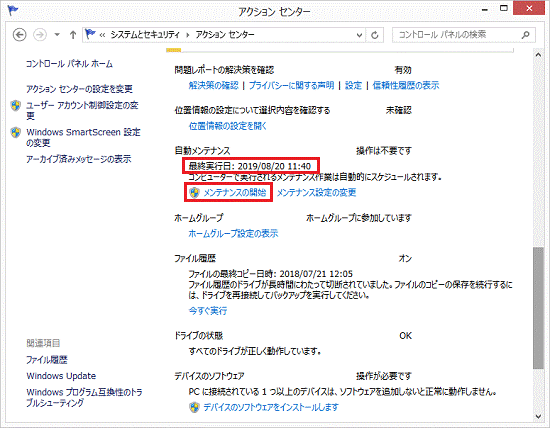550x428 pixels.
Task: Open 信頼性履歴の表示 link
Action: click(x=405, y=85)
